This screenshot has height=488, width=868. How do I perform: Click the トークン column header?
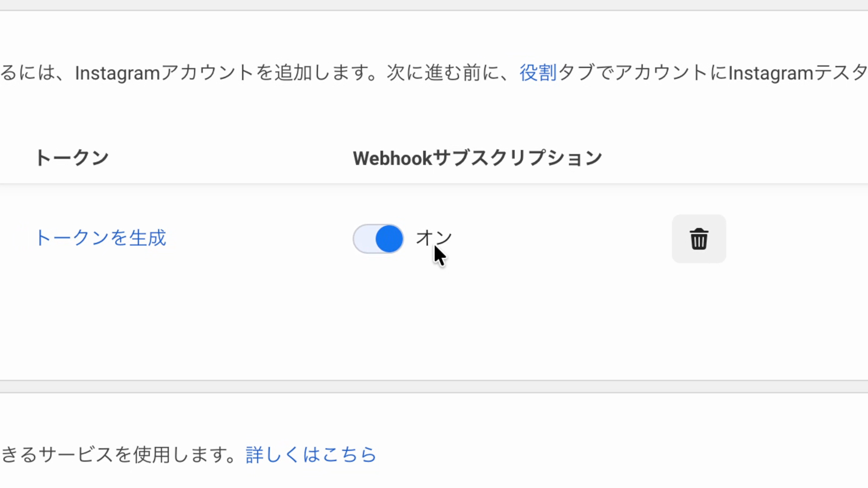pos(72,158)
